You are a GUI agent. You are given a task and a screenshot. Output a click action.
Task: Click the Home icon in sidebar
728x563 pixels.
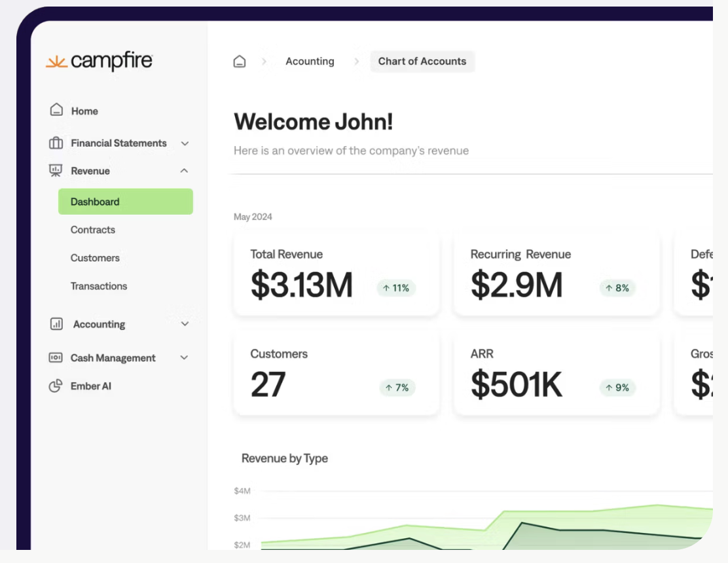56,110
